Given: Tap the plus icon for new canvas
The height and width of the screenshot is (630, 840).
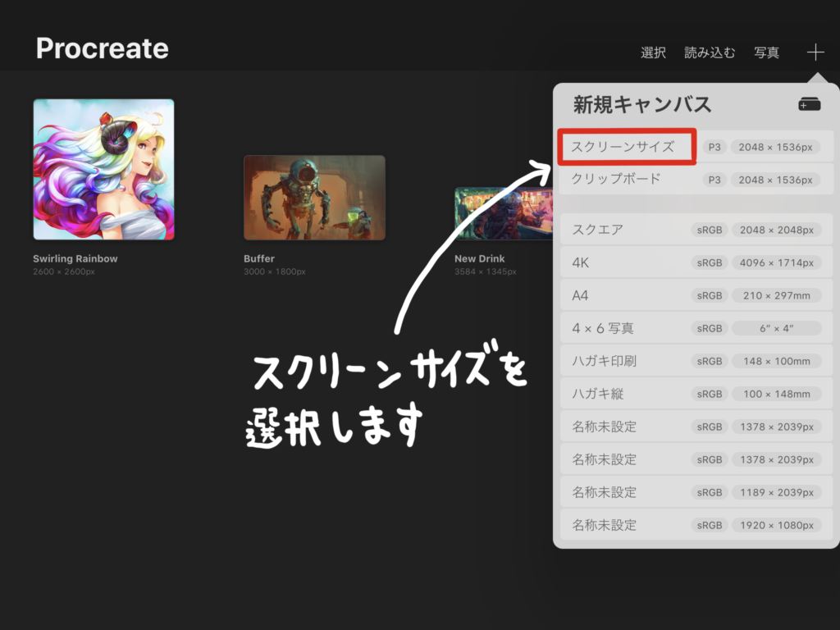Looking at the screenshot, I should pos(815,52).
